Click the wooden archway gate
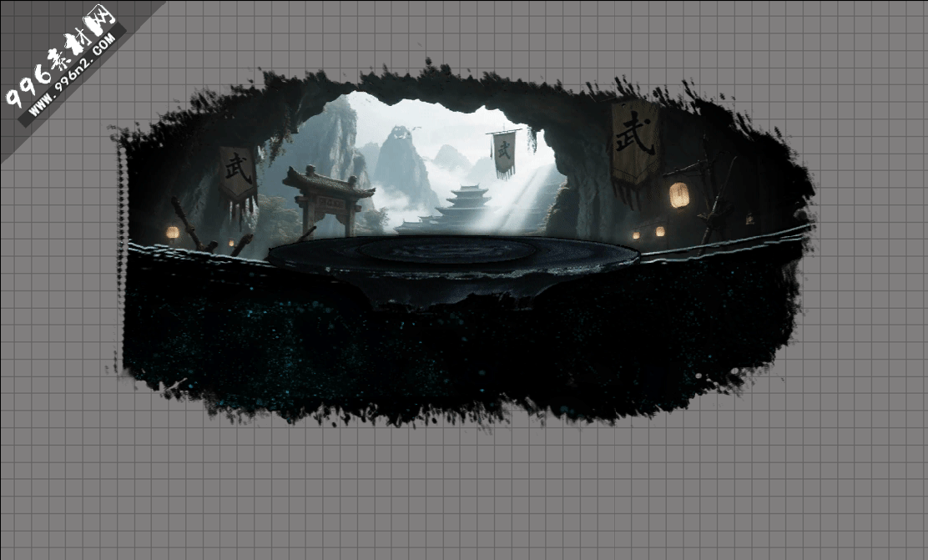Image resolution: width=928 pixels, height=560 pixels. 328,200
